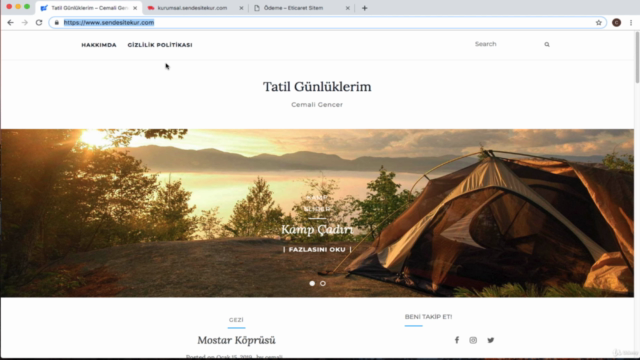The width and height of the screenshot is (640, 360).
Task: Go back with the browser back arrow
Action: tap(11, 22)
